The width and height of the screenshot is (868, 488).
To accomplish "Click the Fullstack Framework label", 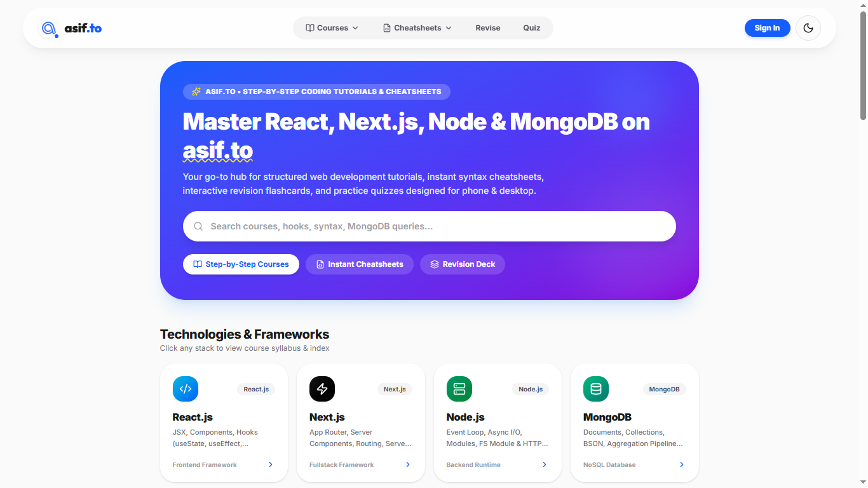I will tap(342, 464).
